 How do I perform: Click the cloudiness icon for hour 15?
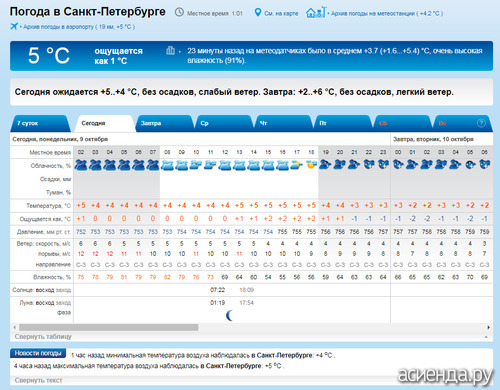[268, 165]
